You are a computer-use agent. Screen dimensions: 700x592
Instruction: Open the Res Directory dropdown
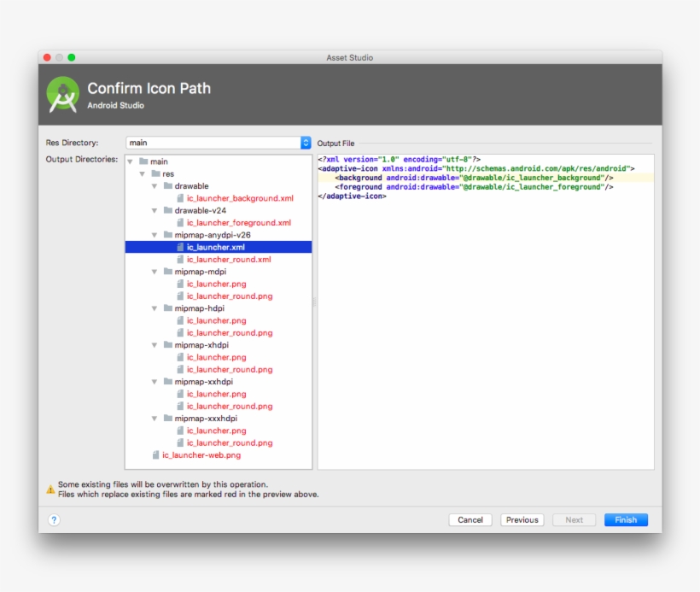pyautogui.click(x=305, y=142)
